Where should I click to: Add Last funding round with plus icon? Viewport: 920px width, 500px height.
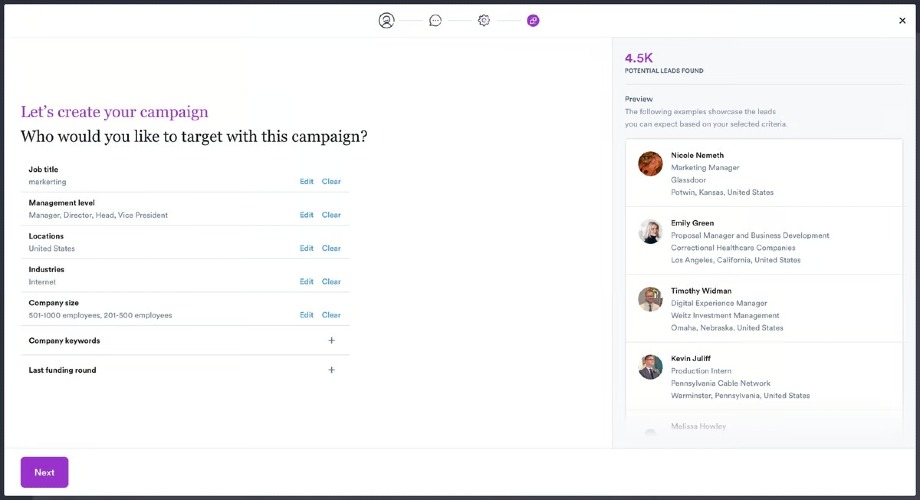click(x=332, y=370)
